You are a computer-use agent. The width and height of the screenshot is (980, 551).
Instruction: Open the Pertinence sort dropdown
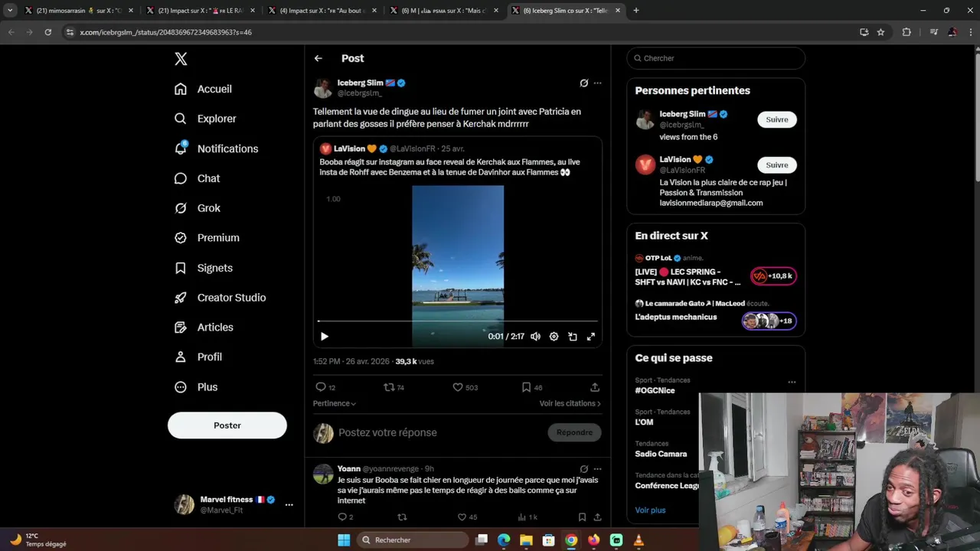(335, 403)
